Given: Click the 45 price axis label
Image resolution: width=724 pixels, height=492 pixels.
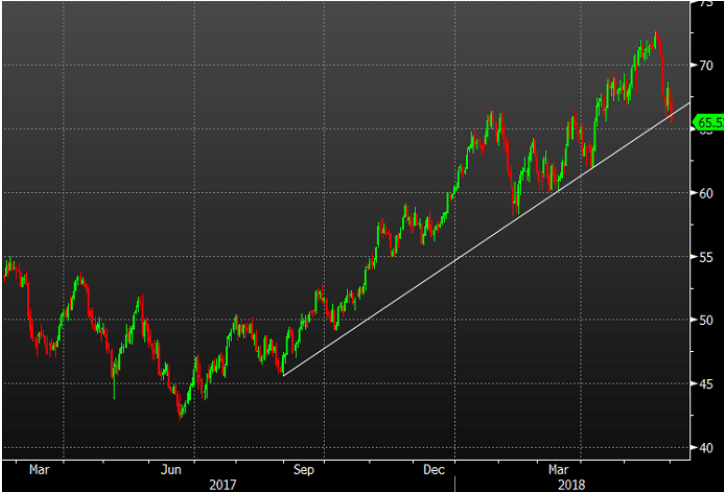Looking at the screenshot, I should tap(706, 384).
